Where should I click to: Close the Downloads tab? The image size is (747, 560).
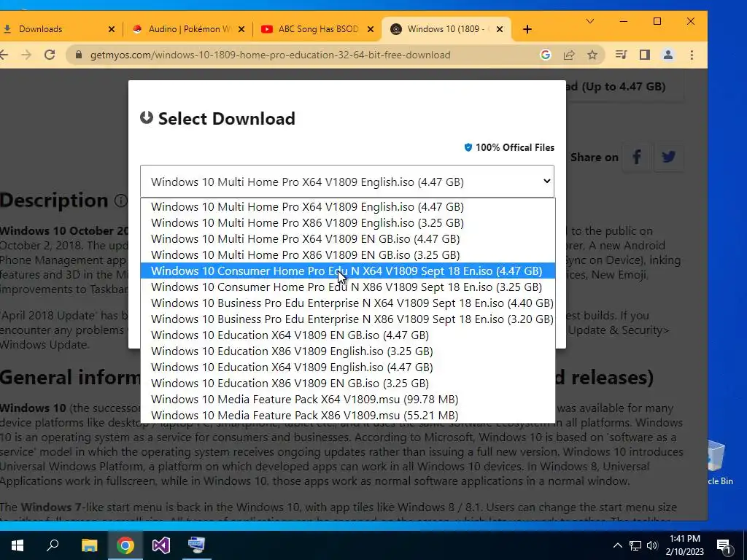tap(112, 29)
